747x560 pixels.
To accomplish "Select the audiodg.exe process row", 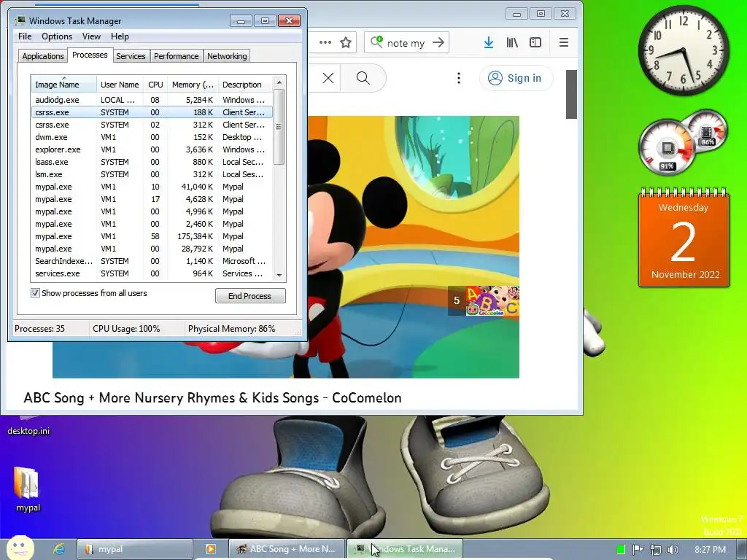I will [x=152, y=100].
